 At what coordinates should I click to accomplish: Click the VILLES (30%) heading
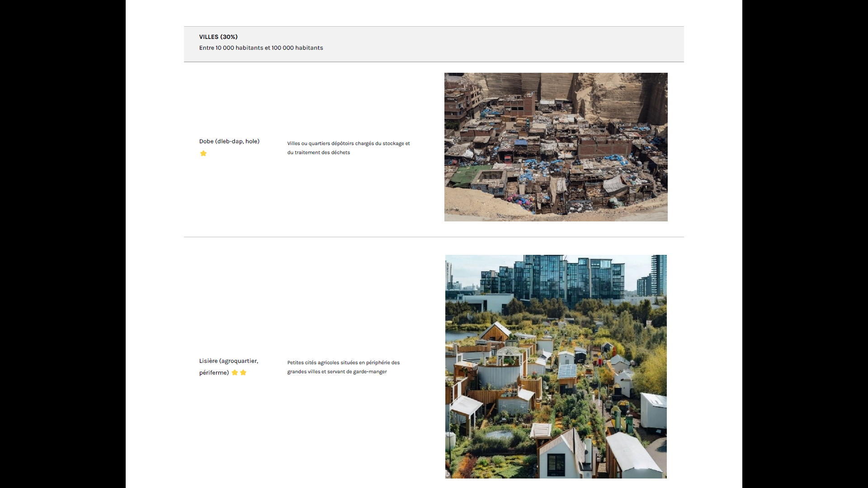tap(218, 37)
